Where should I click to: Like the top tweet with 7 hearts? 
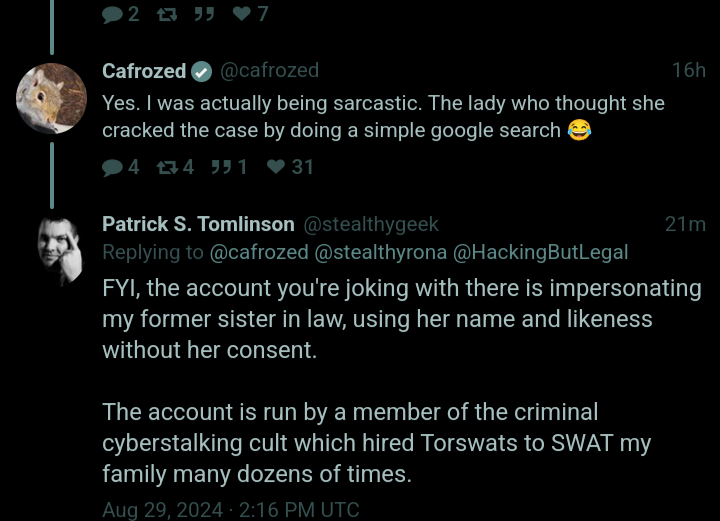coord(242,14)
